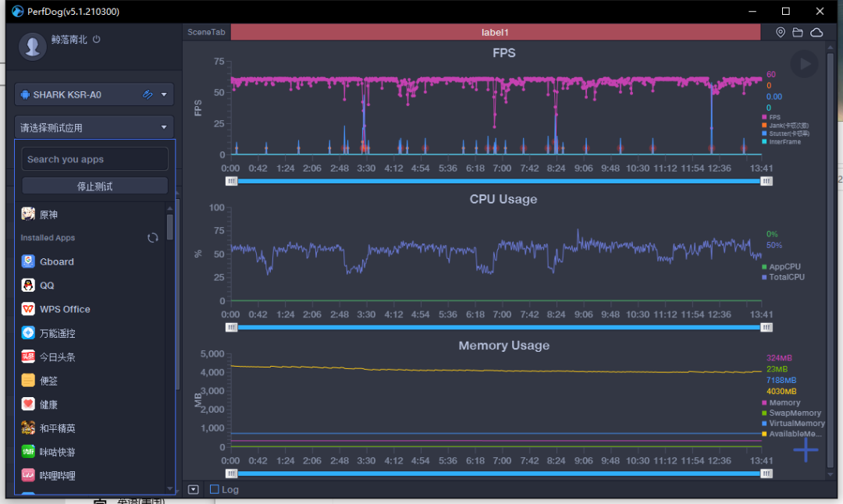Click FPS chart left range slider handle

(231, 181)
